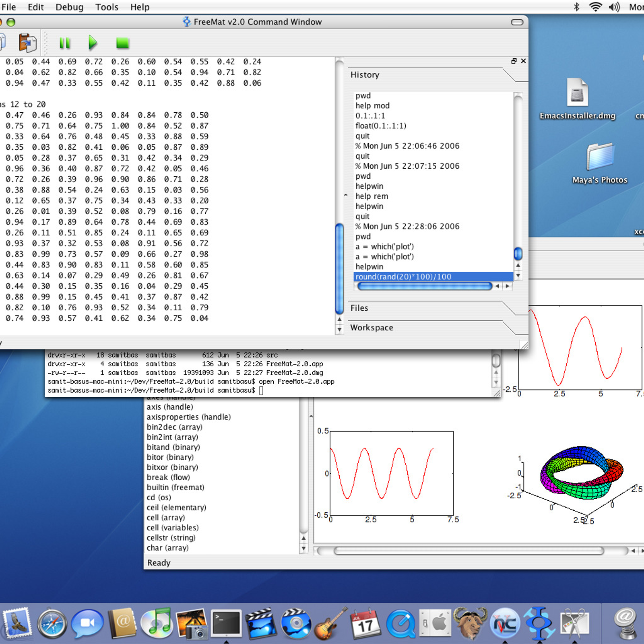Click the FreeMat icon in the Dock
The width and height of the screenshot is (644, 644).
click(x=539, y=623)
